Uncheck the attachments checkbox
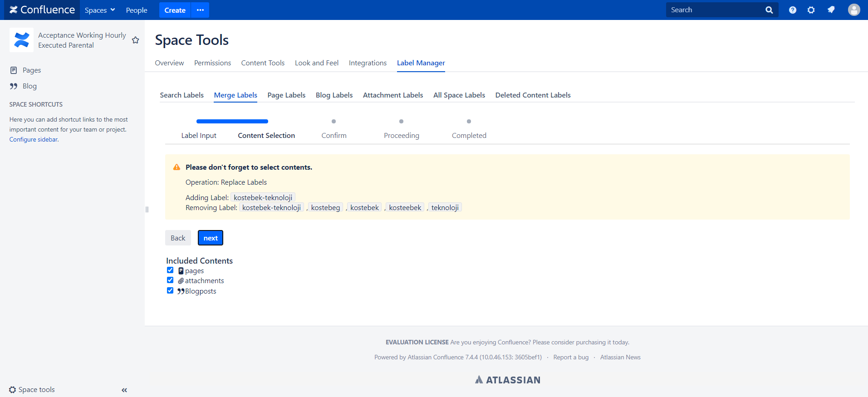Screen dimensions: 868x397 [x=170, y=280]
